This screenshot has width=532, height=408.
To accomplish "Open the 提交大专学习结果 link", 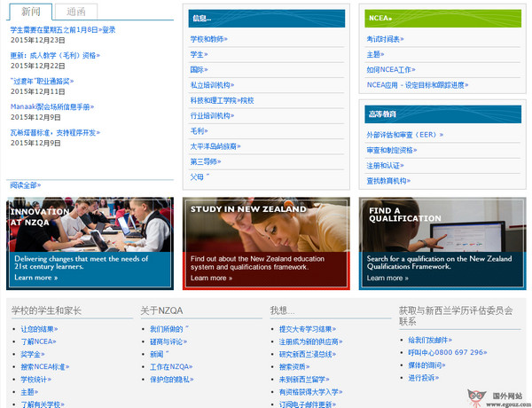I will coord(308,329).
